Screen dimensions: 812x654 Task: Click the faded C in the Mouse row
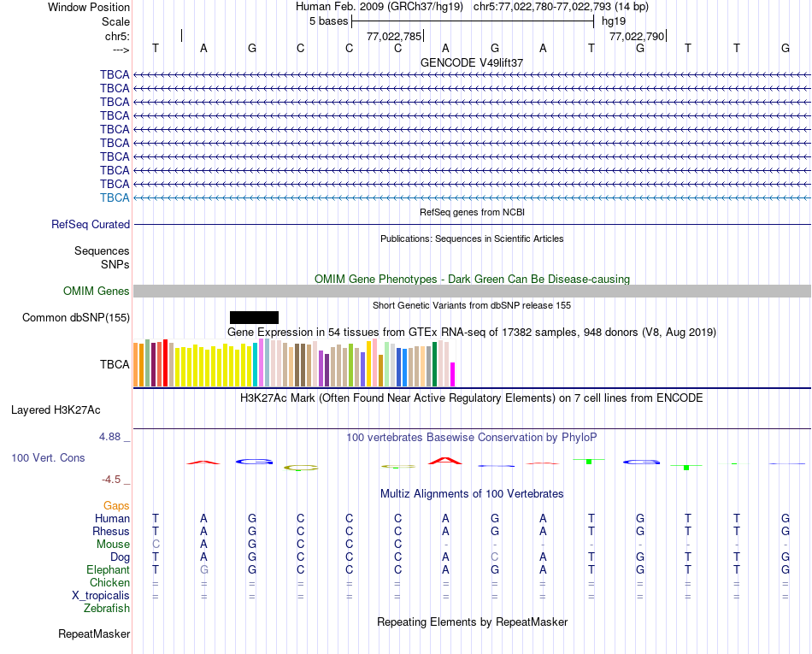tap(156, 545)
